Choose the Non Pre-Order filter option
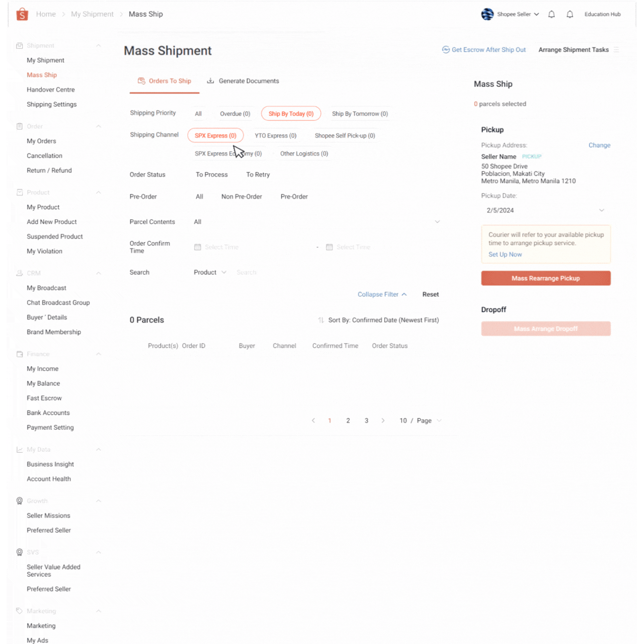Screen dimensions: 644x644 pyautogui.click(x=241, y=197)
